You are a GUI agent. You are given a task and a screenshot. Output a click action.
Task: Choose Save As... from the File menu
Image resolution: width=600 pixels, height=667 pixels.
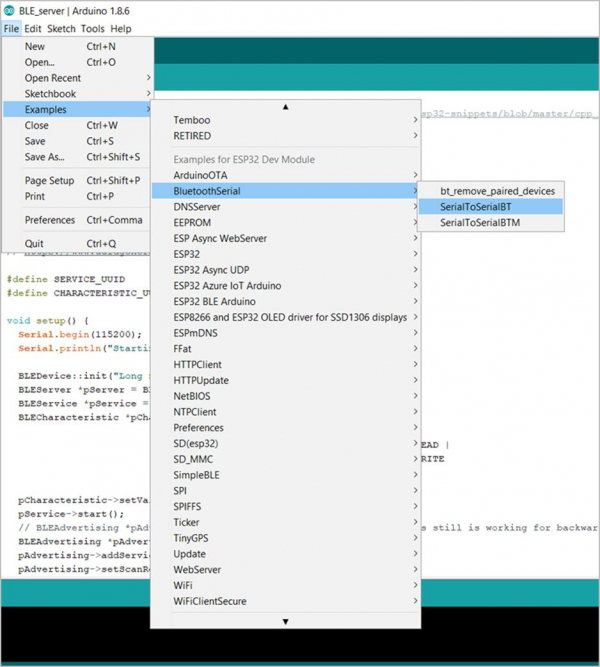tap(77, 157)
